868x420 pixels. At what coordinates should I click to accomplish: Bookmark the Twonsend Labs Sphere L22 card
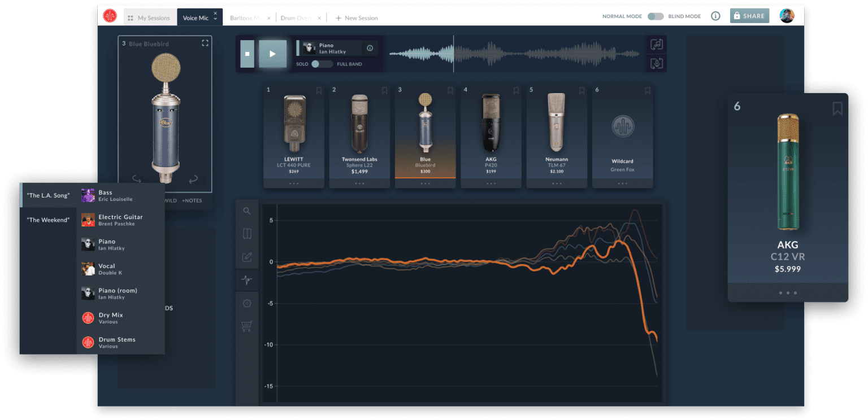(384, 90)
